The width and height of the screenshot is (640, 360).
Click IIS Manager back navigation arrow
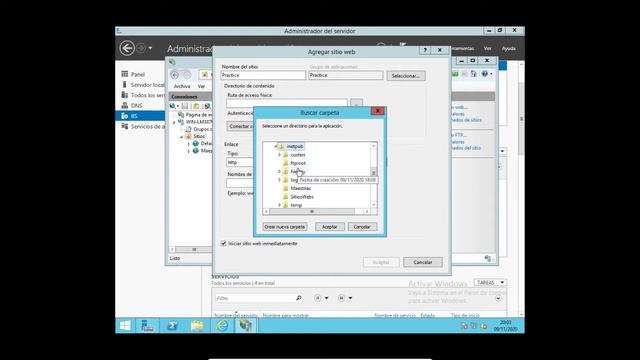[175, 75]
